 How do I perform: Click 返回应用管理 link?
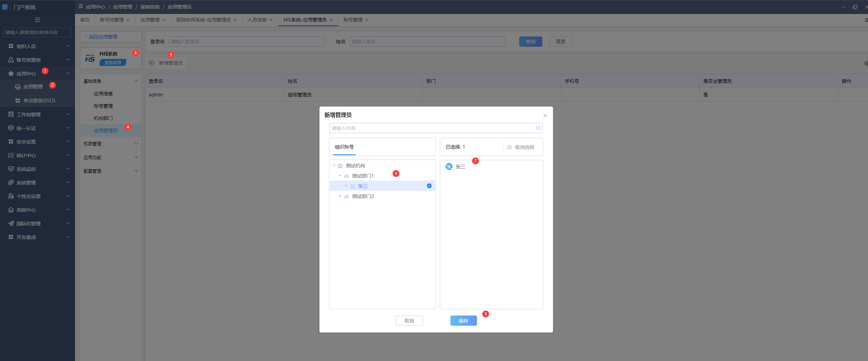tap(101, 37)
